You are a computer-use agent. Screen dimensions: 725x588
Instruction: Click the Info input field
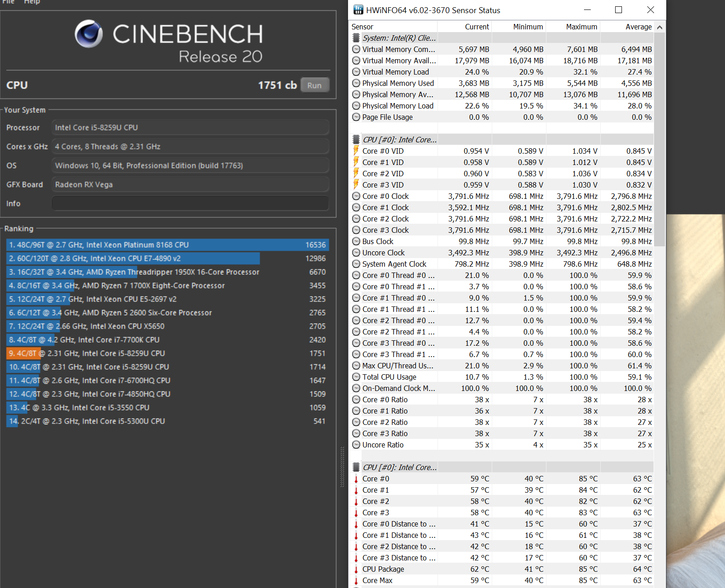click(x=190, y=203)
